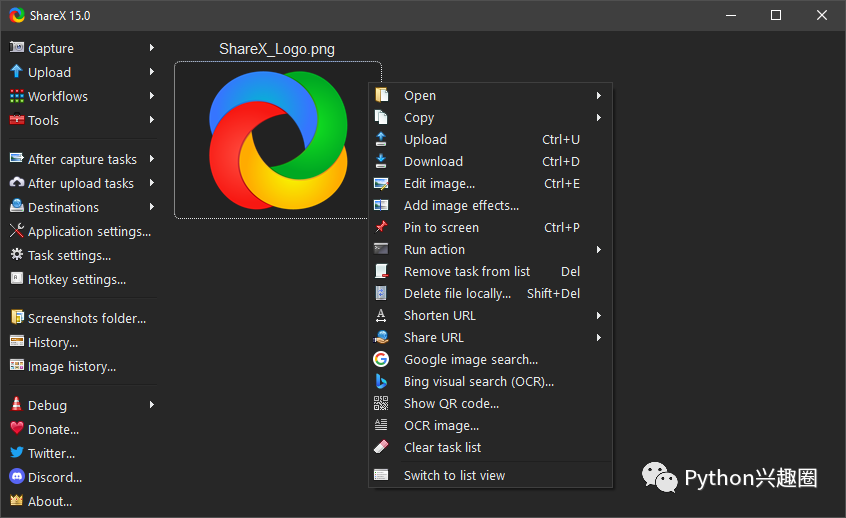Click the Bing visual search icon
This screenshot has width=846, height=518.
click(x=381, y=381)
